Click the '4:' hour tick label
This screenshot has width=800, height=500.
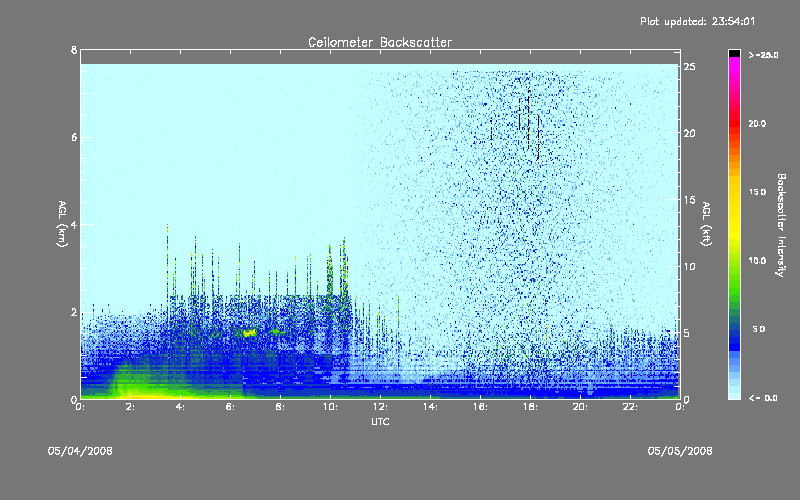coord(181,407)
